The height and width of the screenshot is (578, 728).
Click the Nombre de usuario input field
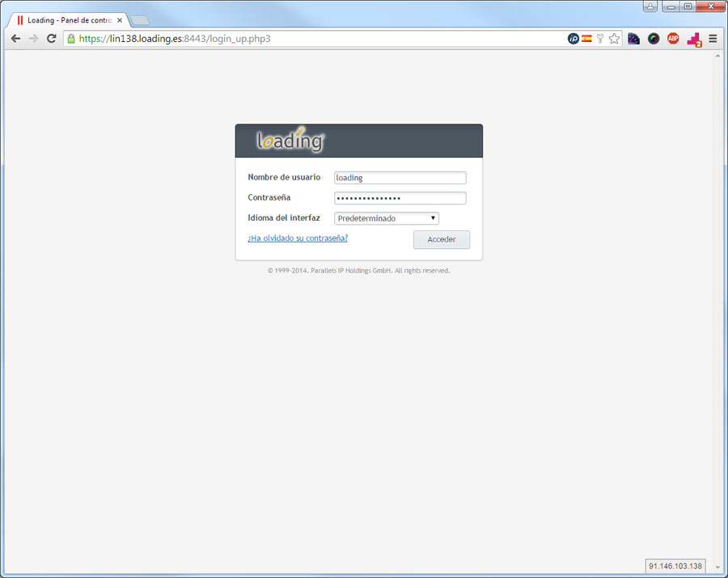400,178
